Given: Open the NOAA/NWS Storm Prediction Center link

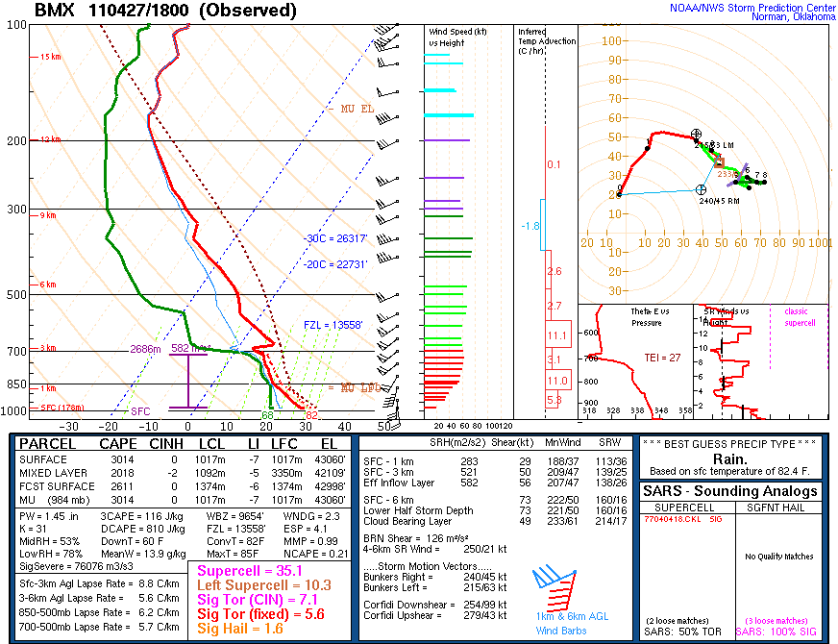Looking at the screenshot, I should pyautogui.click(x=752, y=8).
